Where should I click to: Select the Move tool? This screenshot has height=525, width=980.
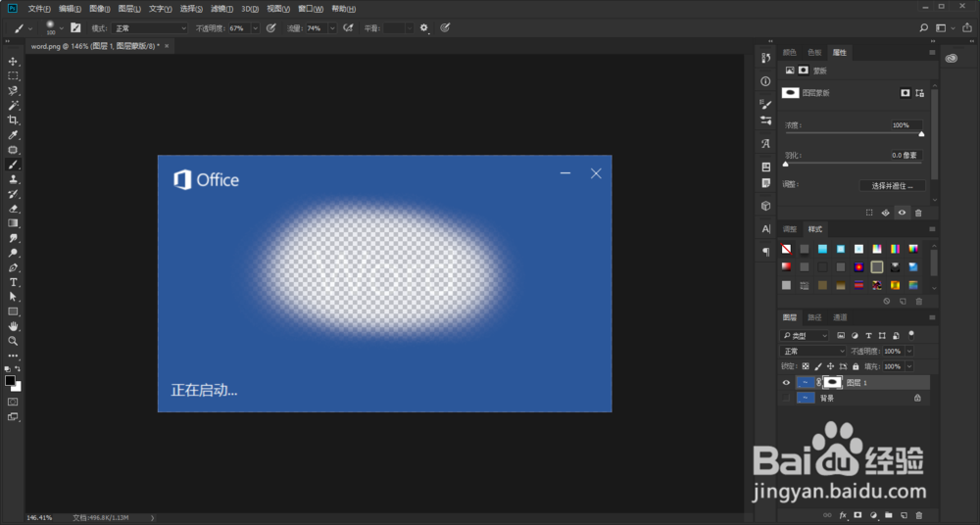point(13,62)
